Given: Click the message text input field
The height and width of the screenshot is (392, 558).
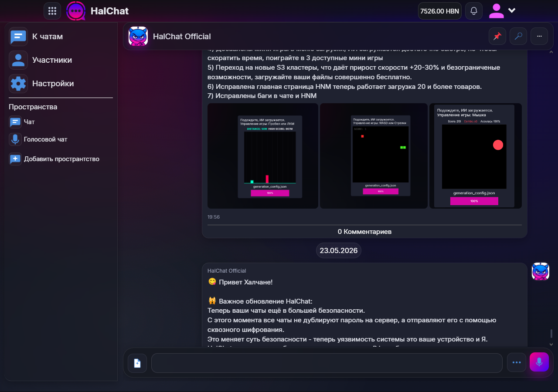Looking at the screenshot, I should click(x=327, y=363).
